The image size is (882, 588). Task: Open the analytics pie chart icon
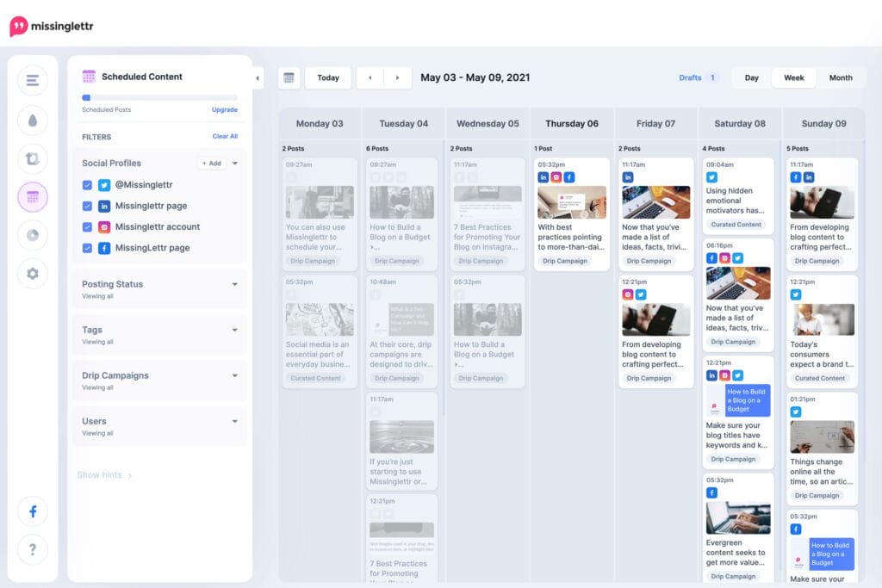pyautogui.click(x=33, y=235)
